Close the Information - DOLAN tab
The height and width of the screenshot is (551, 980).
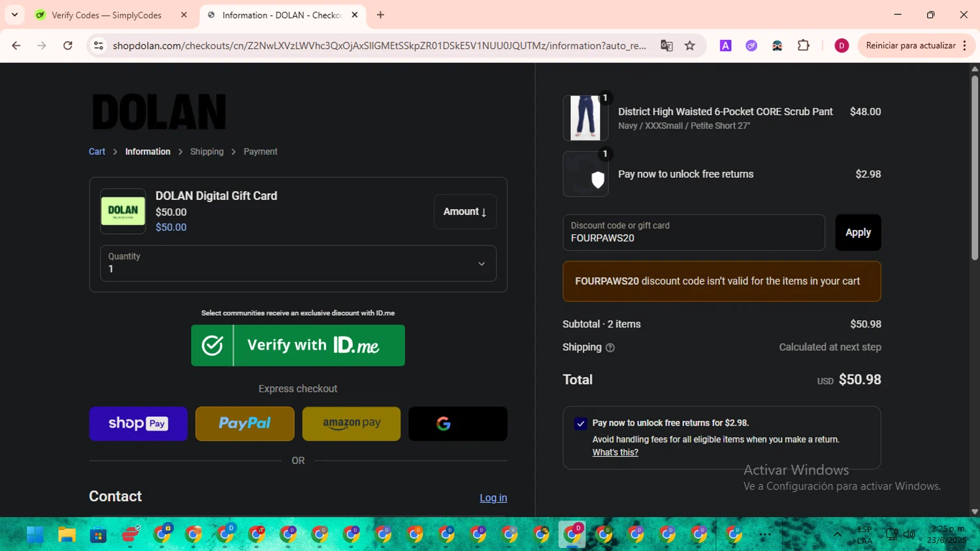pyautogui.click(x=355, y=15)
